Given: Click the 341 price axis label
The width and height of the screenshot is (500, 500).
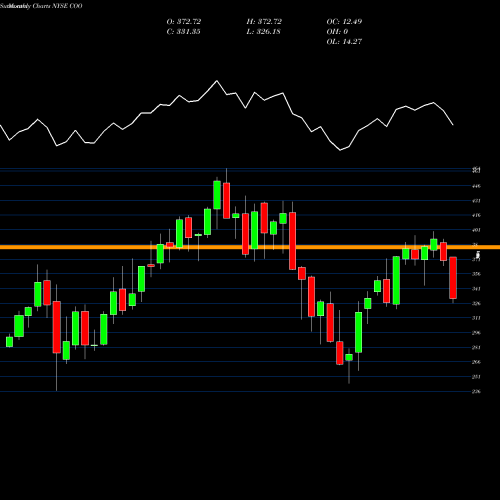Looking at the screenshot, I should [x=476, y=289].
